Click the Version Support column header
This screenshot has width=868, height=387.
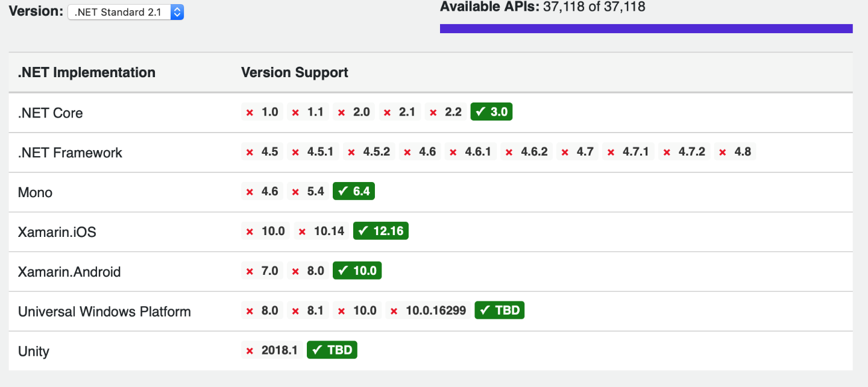tap(295, 72)
